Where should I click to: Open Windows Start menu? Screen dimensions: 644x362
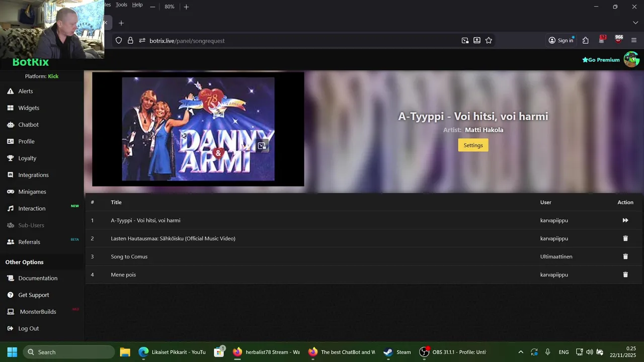[x=12, y=352]
